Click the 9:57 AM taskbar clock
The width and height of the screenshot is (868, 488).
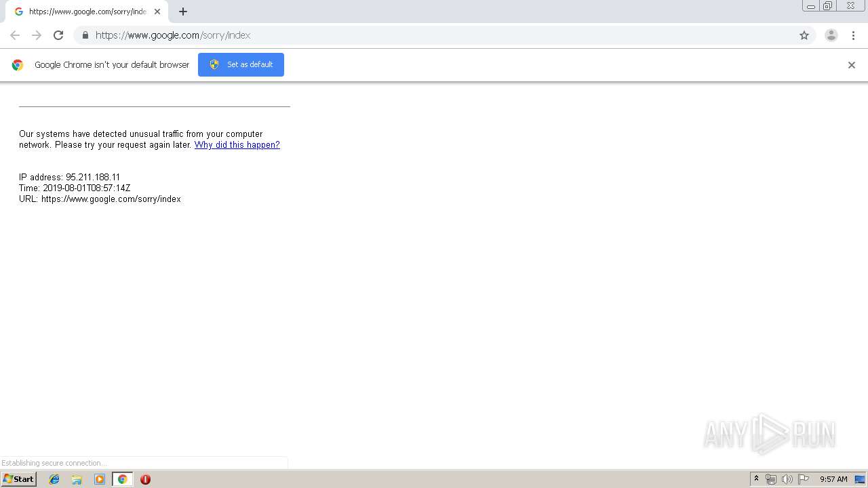(833, 479)
